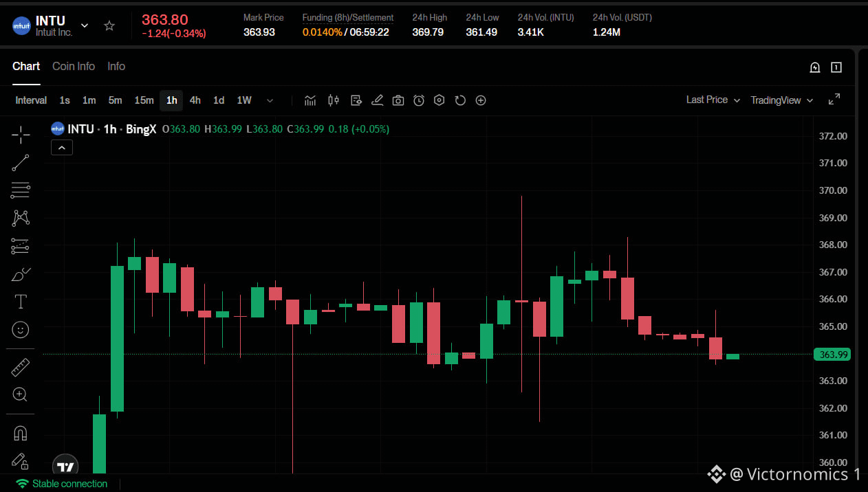Open the Info tab
The height and width of the screenshot is (492, 868).
(116, 66)
